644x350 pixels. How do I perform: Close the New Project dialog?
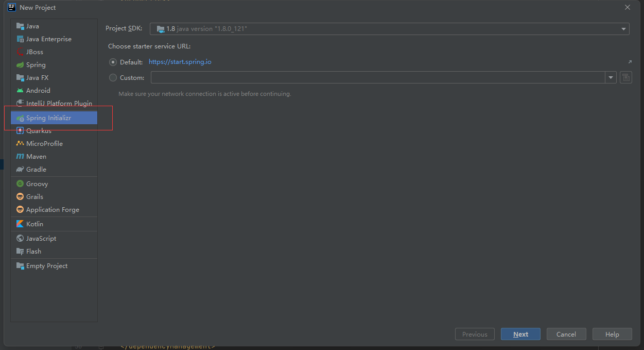pyautogui.click(x=627, y=7)
